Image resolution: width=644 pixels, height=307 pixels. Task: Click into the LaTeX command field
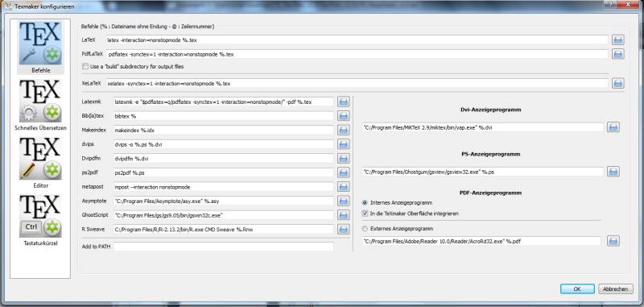click(x=357, y=39)
